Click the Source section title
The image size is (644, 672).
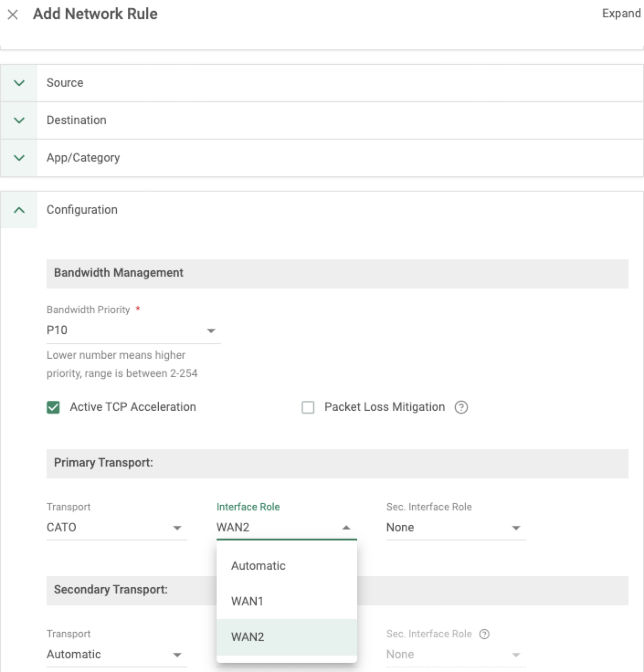tap(65, 83)
